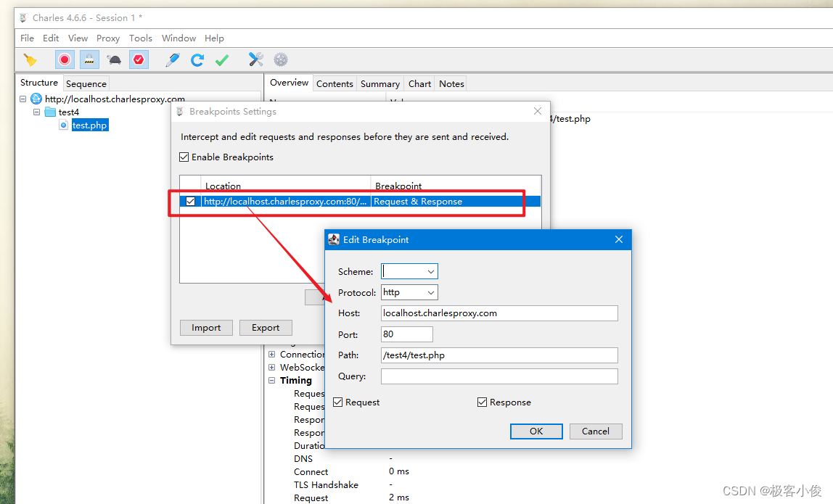Click into the Path input field
The height and width of the screenshot is (504, 833).
(499, 355)
